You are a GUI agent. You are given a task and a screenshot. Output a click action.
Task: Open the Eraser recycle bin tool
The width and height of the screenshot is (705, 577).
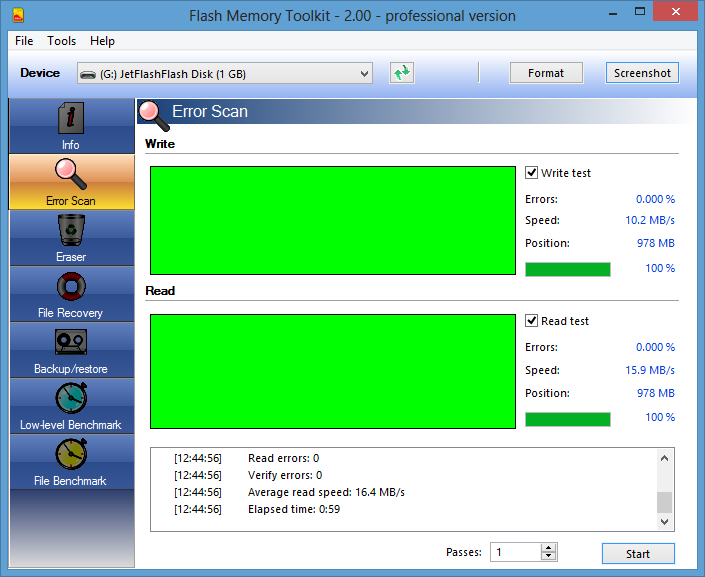point(70,230)
